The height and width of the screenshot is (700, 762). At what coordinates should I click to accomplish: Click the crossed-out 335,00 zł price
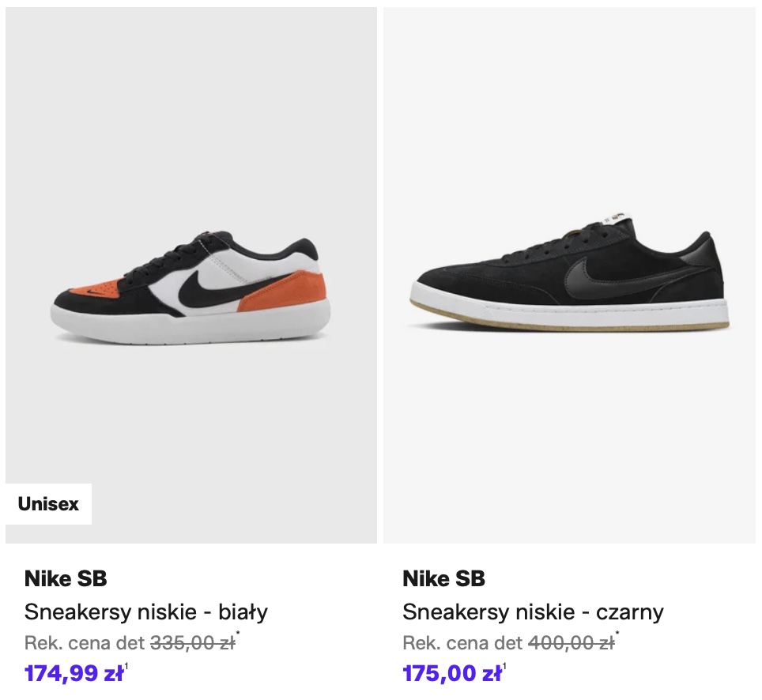pos(192,643)
